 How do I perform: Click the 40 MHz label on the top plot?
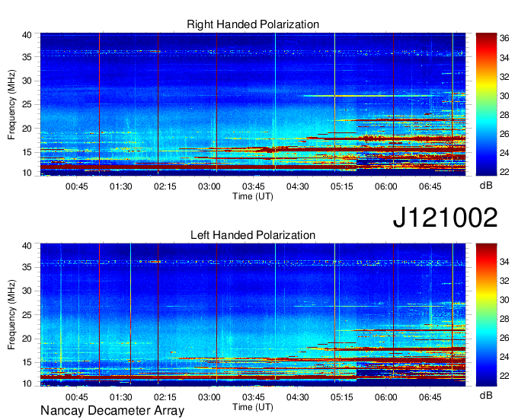(27, 35)
